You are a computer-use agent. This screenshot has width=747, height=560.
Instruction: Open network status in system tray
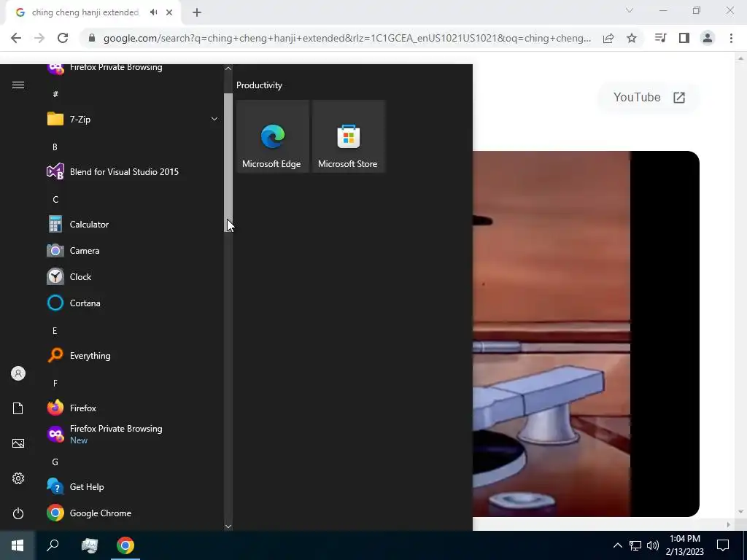click(635, 545)
